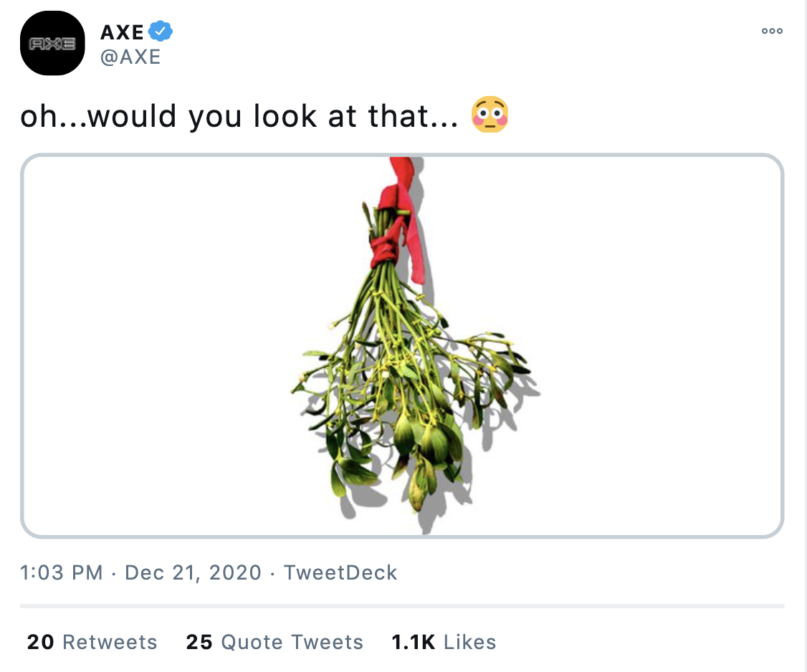807x672 pixels.
Task: Open the mistletoe image attachment
Action: [402, 346]
